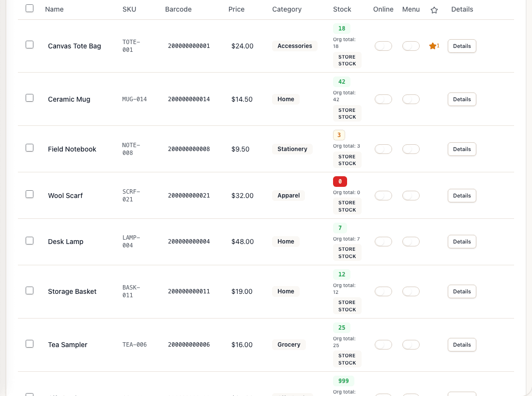Select the Wool Scarf product name
Image resolution: width=532 pixels, height=396 pixels.
pyautogui.click(x=65, y=196)
